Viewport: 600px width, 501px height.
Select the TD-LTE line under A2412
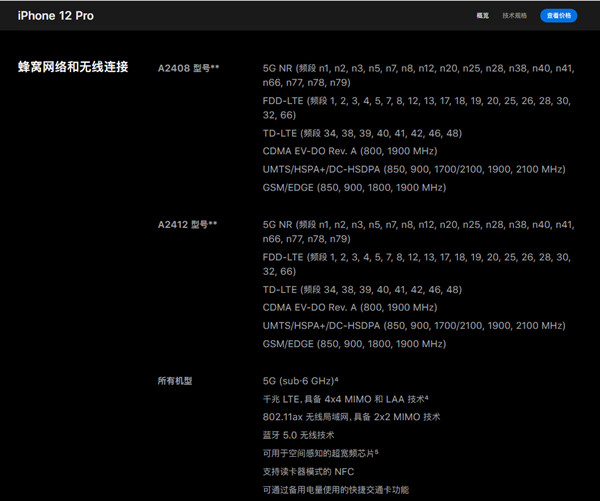click(x=362, y=289)
